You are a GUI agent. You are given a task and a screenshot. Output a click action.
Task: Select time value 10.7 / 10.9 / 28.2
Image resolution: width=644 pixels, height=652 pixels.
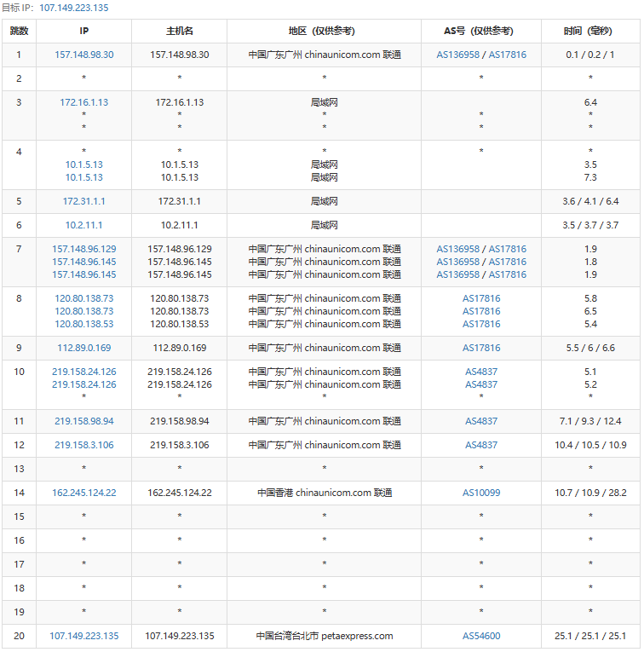(590, 493)
